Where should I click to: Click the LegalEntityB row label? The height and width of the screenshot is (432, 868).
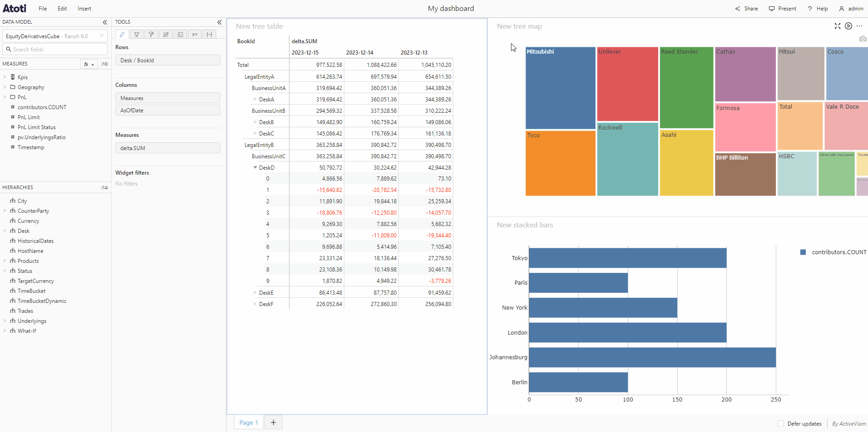point(259,145)
